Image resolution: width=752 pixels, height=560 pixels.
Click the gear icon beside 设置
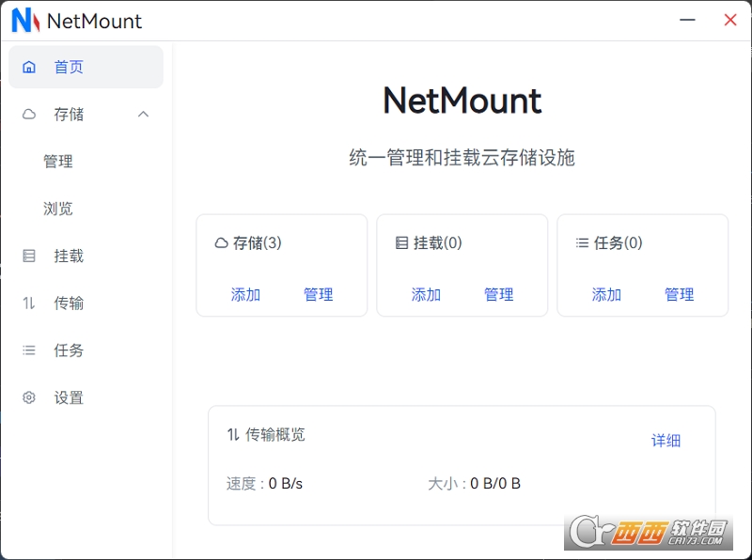[x=29, y=397]
